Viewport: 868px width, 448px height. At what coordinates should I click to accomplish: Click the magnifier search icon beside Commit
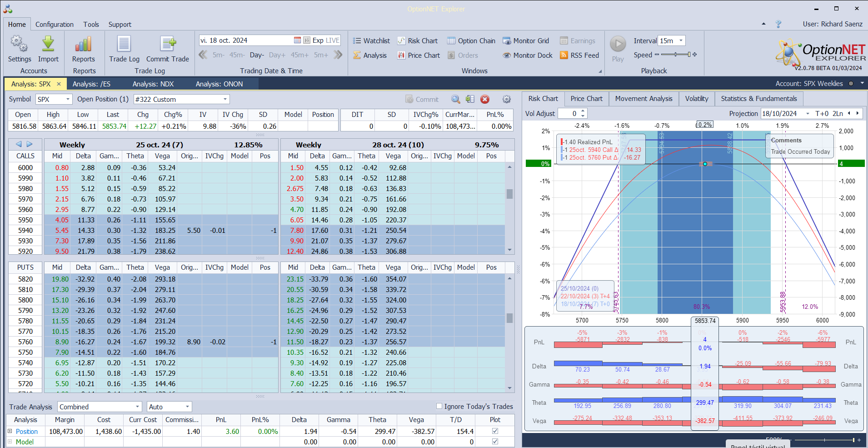[x=455, y=99]
